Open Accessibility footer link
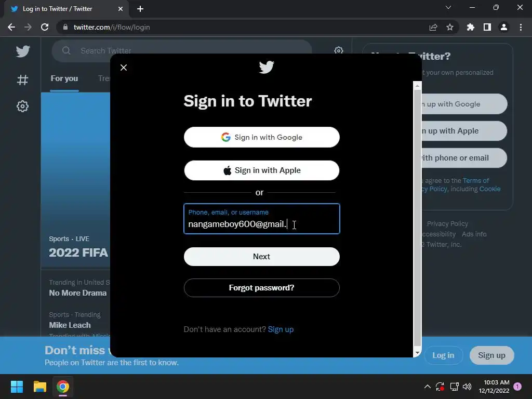The image size is (532, 399). point(438,234)
